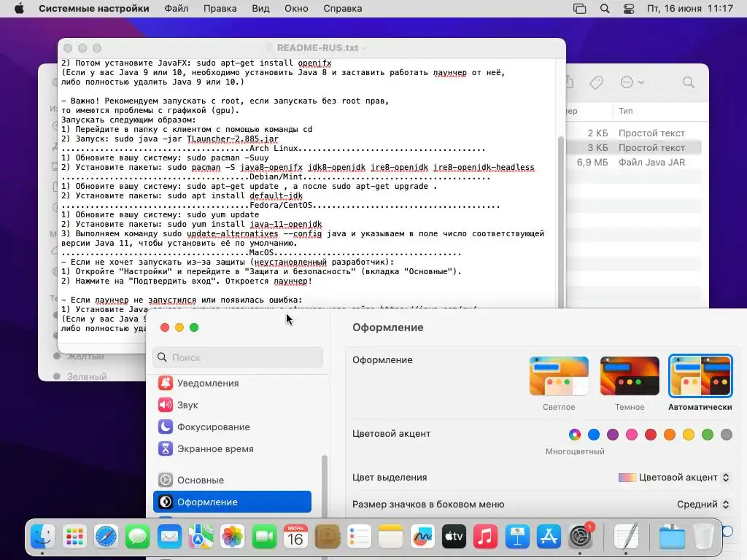
Task: Click the Тип column header in Finder
Action: click(625, 111)
